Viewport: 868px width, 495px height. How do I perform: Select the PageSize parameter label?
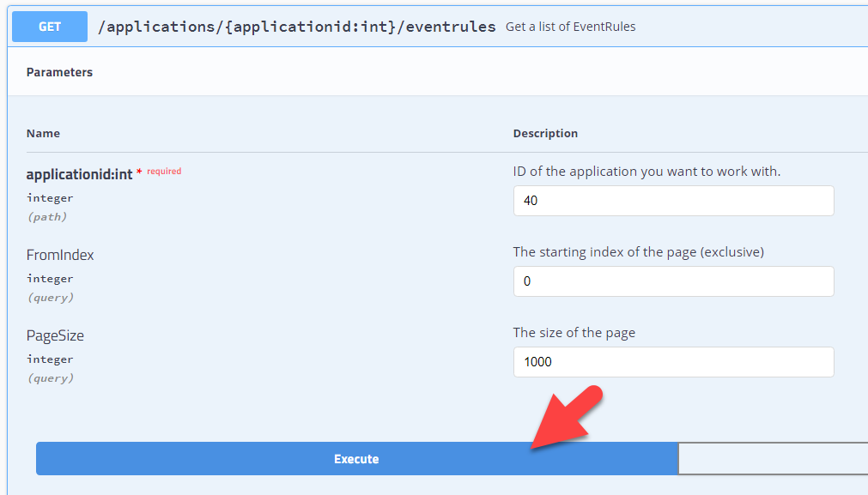point(55,335)
